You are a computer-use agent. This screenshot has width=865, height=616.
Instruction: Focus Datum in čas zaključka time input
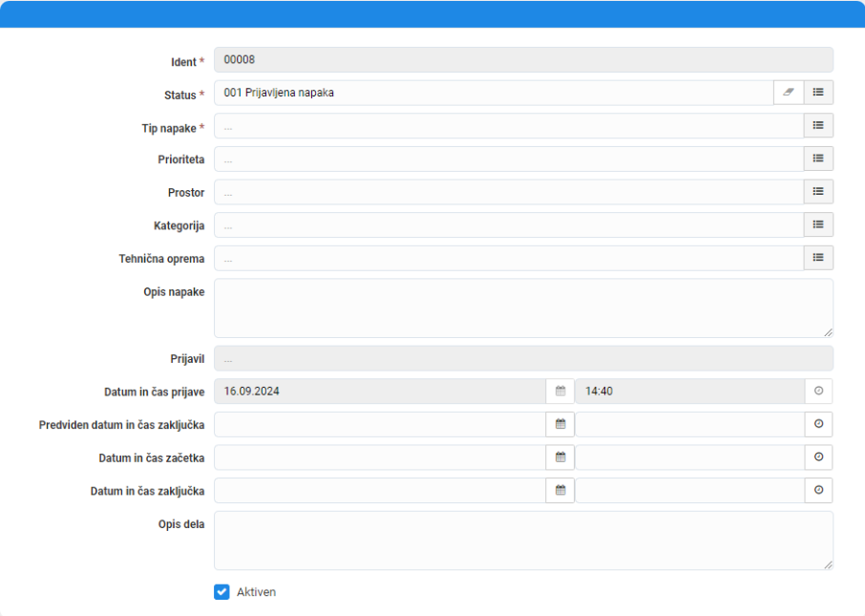pos(690,490)
